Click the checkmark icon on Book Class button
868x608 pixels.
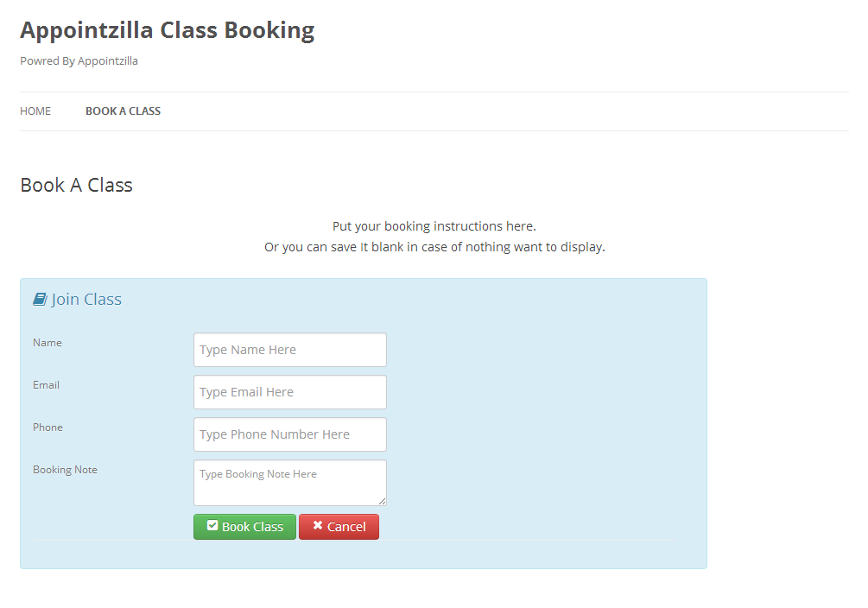click(x=212, y=525)
